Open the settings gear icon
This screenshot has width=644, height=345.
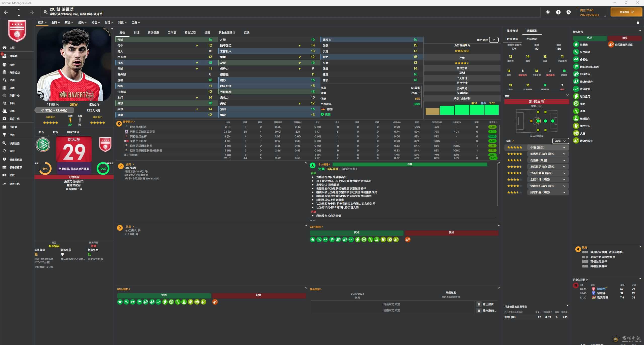pos(569,12)
